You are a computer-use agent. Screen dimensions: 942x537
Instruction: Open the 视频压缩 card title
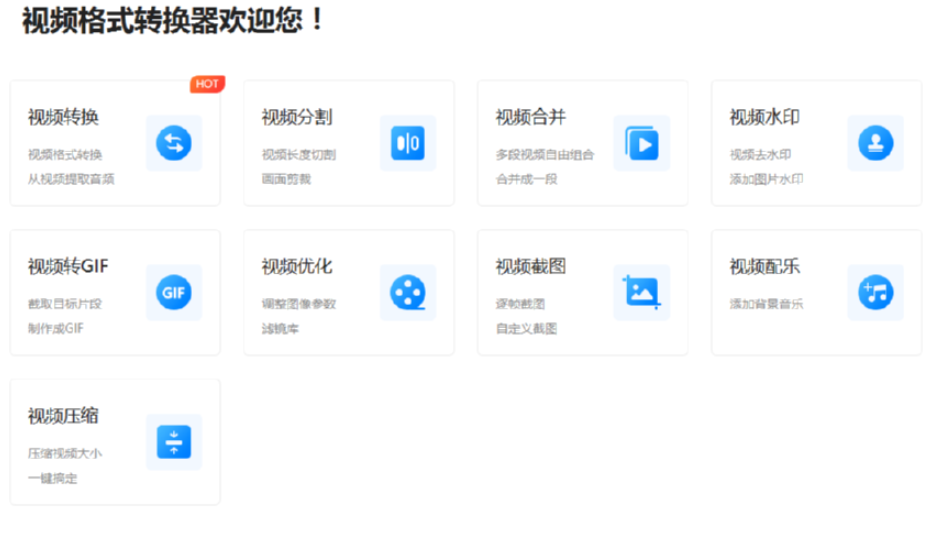[63, 416]
